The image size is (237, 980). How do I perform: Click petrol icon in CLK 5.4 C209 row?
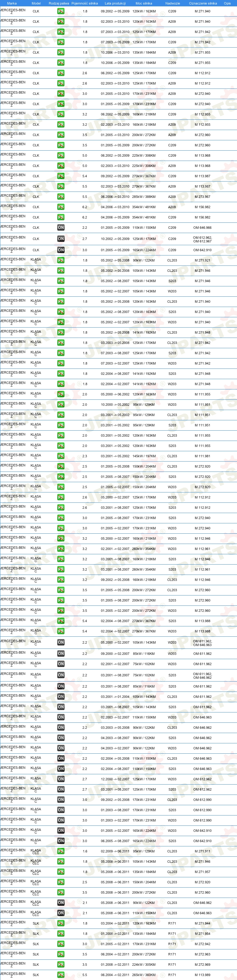[x=61, y=176]
